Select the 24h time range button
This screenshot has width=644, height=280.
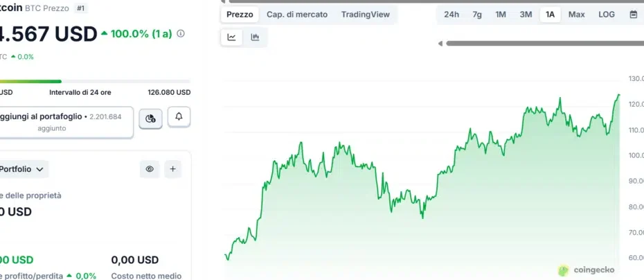pos(451,15)
